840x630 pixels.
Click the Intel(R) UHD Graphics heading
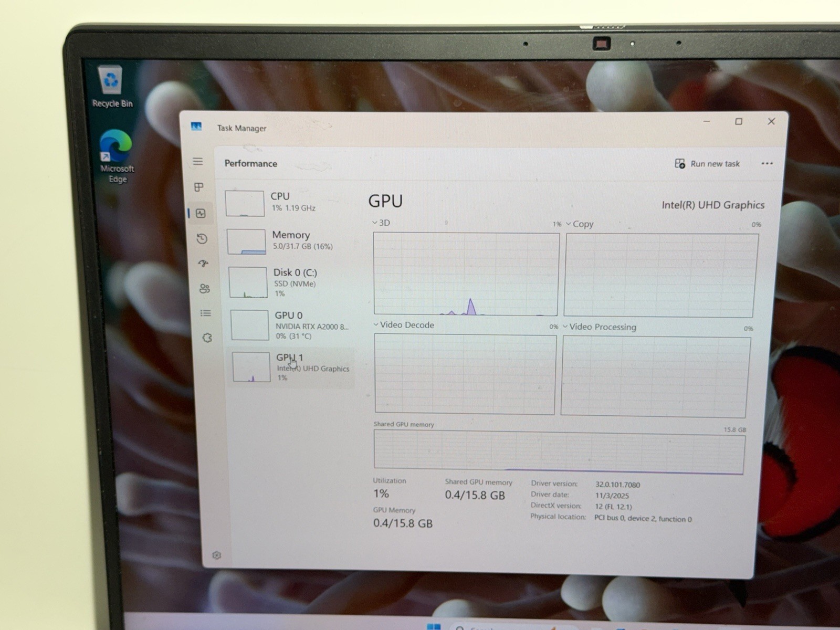pos(712,205)
